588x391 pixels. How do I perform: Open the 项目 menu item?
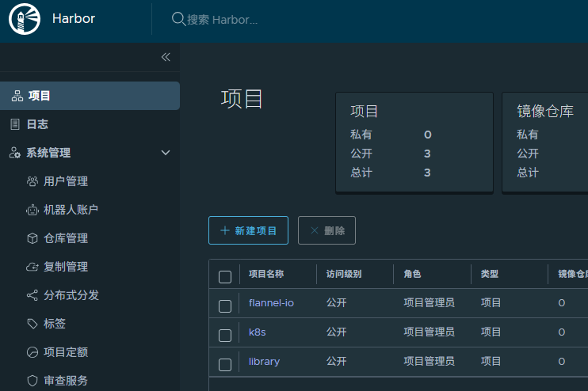tap(90, 96)
